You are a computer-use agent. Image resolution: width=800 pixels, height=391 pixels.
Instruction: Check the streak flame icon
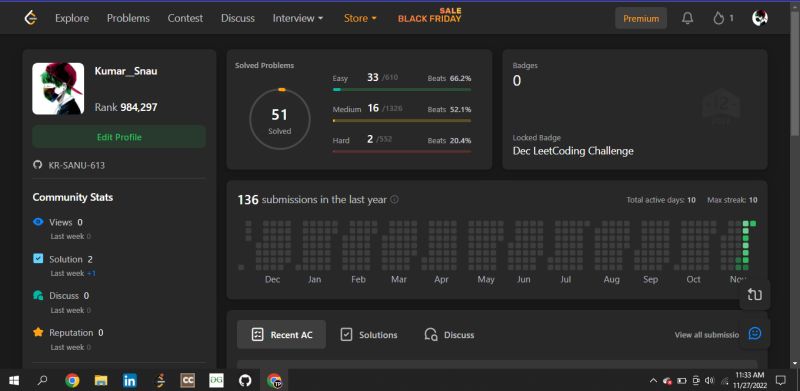tap(718, 18)
